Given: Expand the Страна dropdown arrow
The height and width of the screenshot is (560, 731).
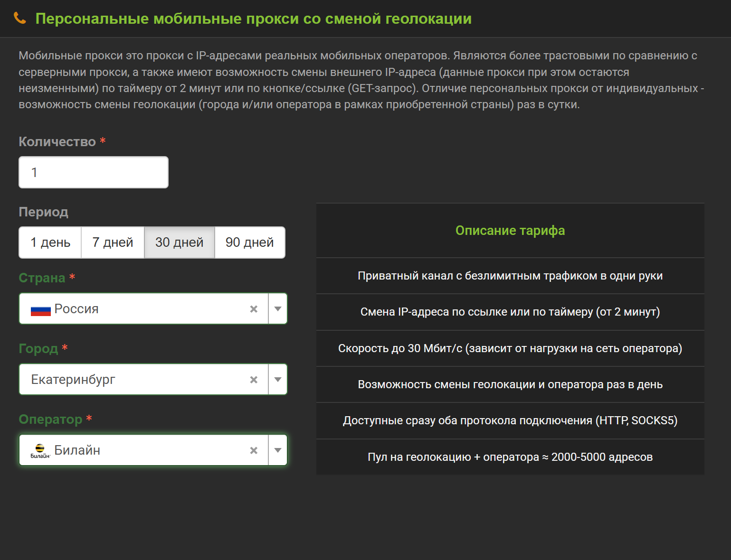Looking at the screenshot, I should [278, 309].
